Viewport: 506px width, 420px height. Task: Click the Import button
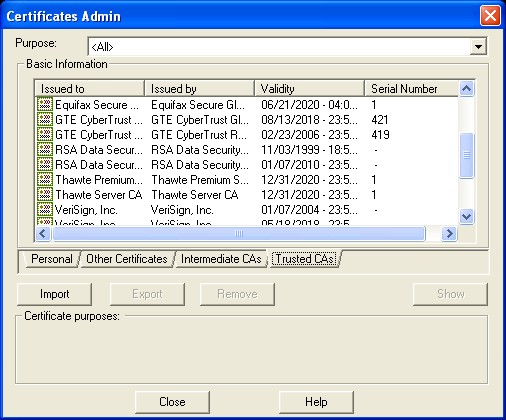point(54,294)
